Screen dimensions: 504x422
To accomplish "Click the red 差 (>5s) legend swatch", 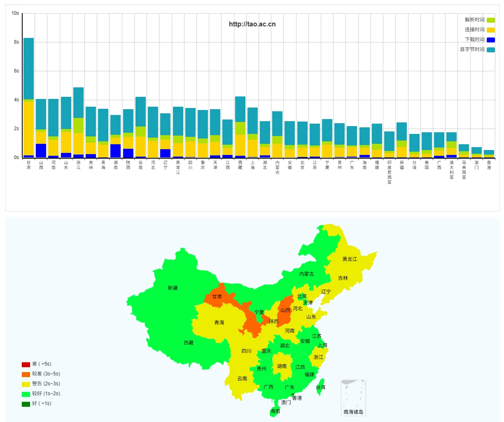I will (26, 364).
